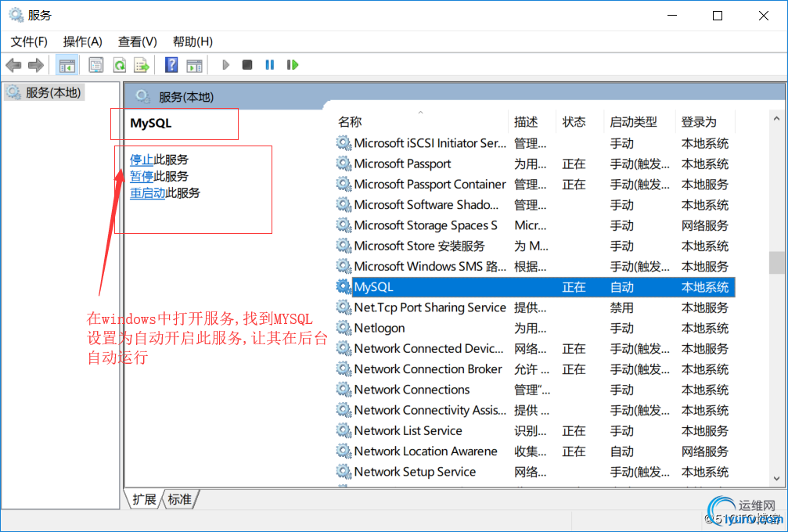Open the 查看(V) menu

(137, 41)
